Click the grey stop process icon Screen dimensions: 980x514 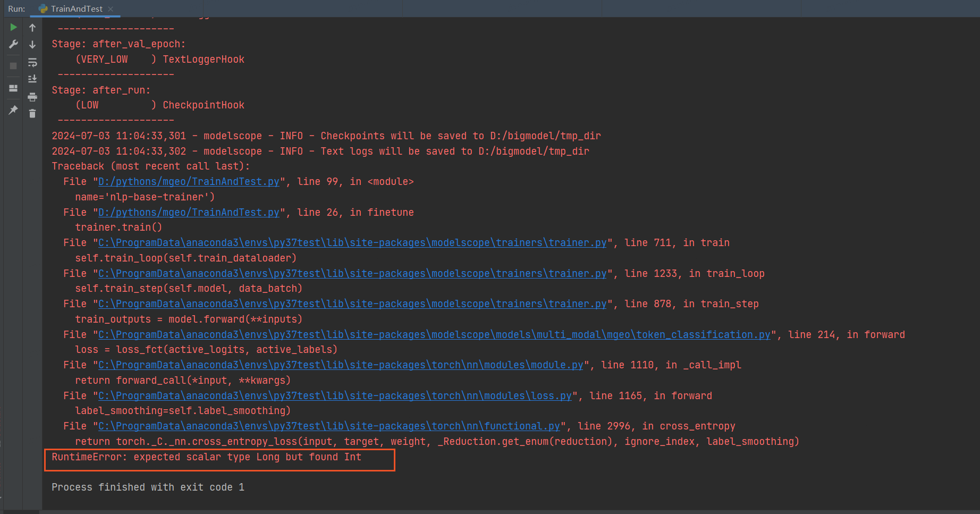click(x=13, y=66)
